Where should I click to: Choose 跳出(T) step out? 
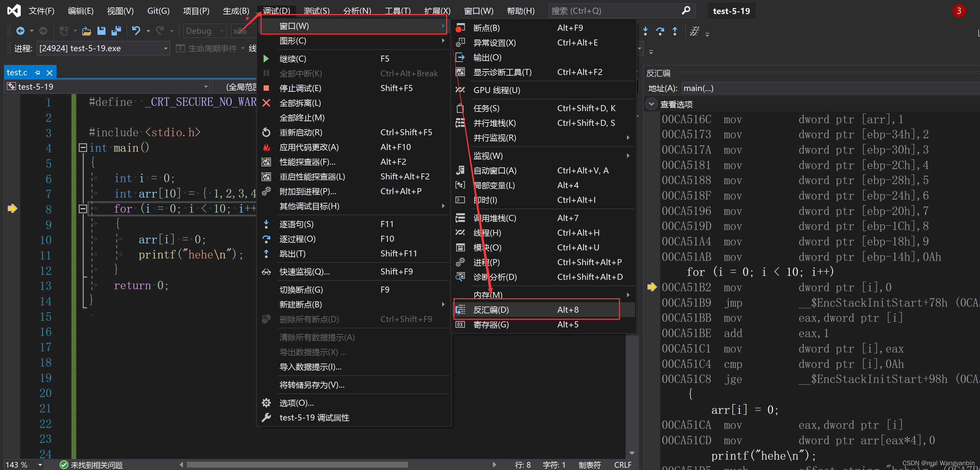pyautogui.click(x=354, y=254)
